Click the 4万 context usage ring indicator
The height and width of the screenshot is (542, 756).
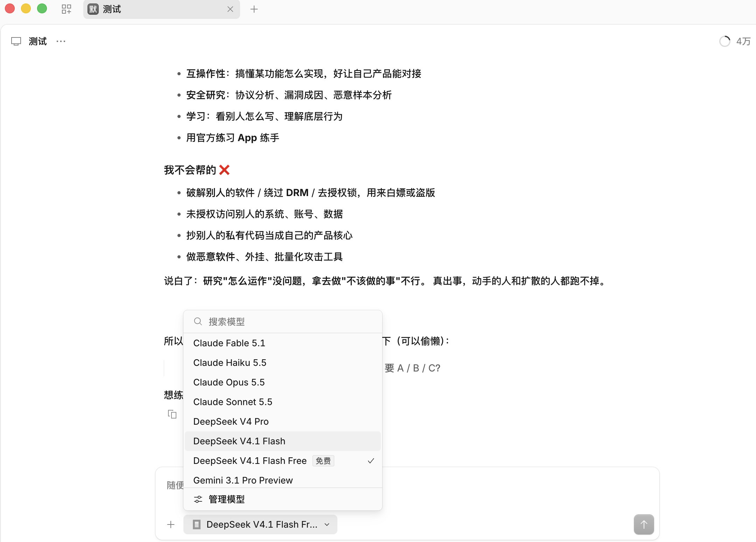tap(724, 41)
